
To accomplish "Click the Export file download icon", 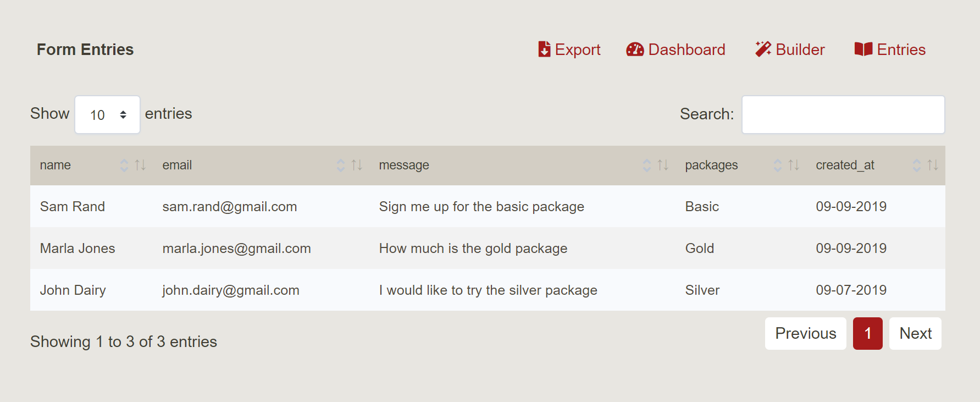I will tap(544, 49).
